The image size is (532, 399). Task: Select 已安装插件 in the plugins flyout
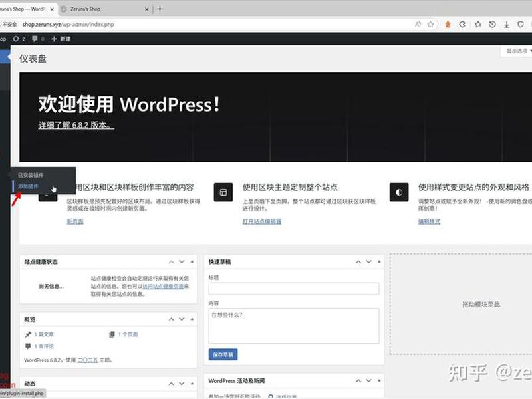point(31,175)
